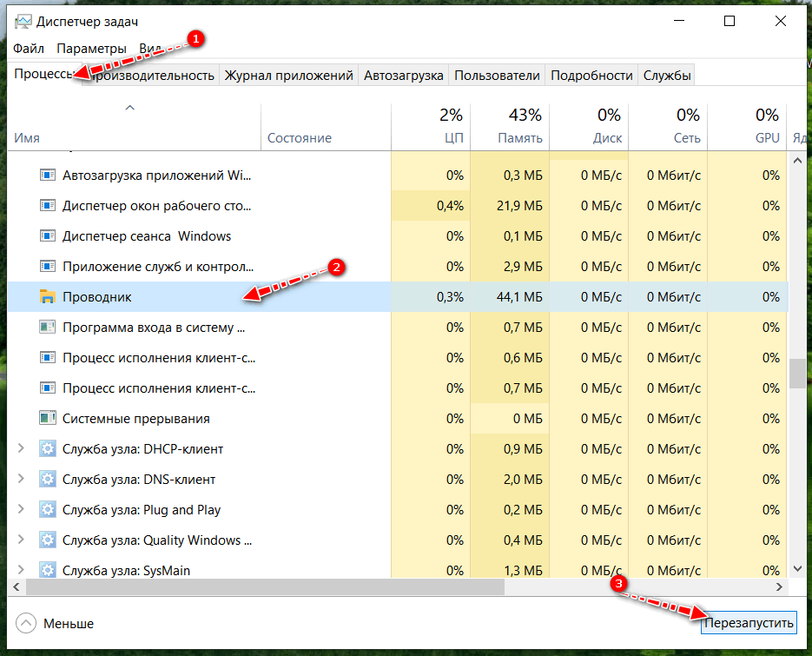Screen dimensions: 812x656
Task: Switch to the Службы tab
Action: coord(667,76)
